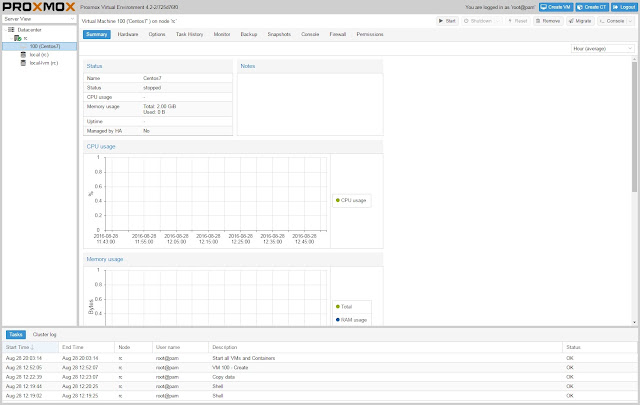Open the Hour (average) timeframe dropdown
Image resolution: width=640 pixels, height=405 pixels.
point(602,49)
